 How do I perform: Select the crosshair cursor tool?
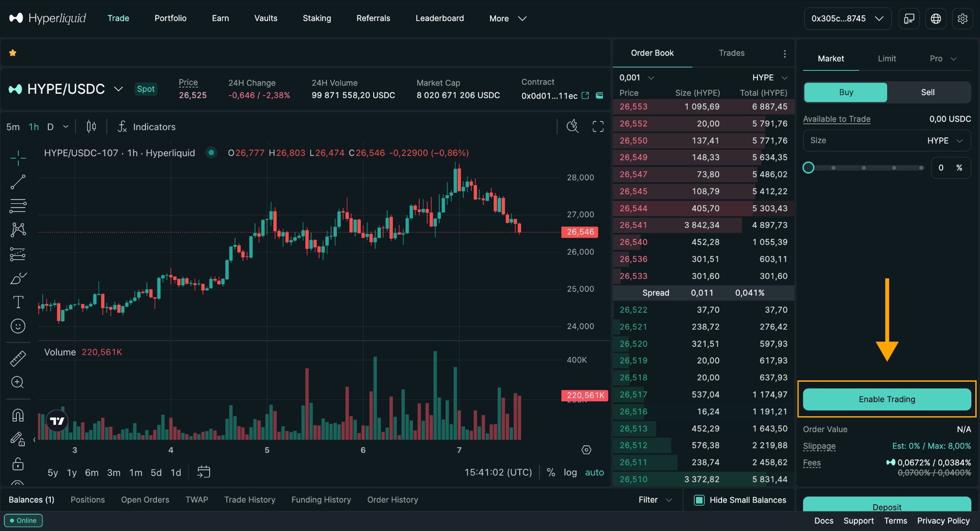pos(18,158)
